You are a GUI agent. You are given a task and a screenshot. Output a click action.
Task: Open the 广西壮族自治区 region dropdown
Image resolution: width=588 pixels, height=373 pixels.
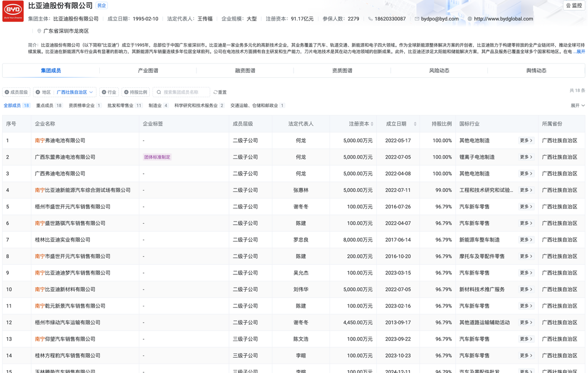[x=75, y=92]
